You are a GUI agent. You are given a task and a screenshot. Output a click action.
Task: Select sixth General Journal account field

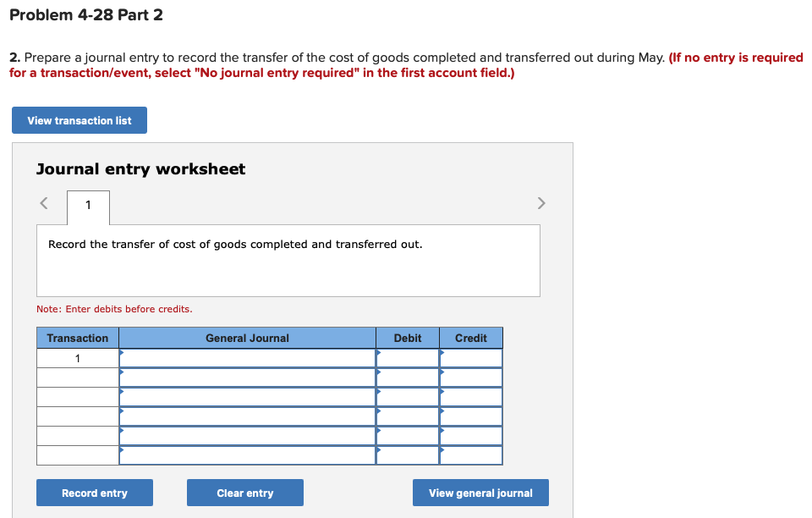pyautogui.click(x=248, y=455)
